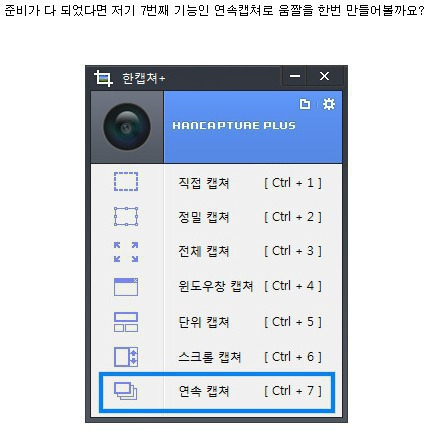Click the continuous capture stacked windows icon
430x431 pixels.
point(125,391)
